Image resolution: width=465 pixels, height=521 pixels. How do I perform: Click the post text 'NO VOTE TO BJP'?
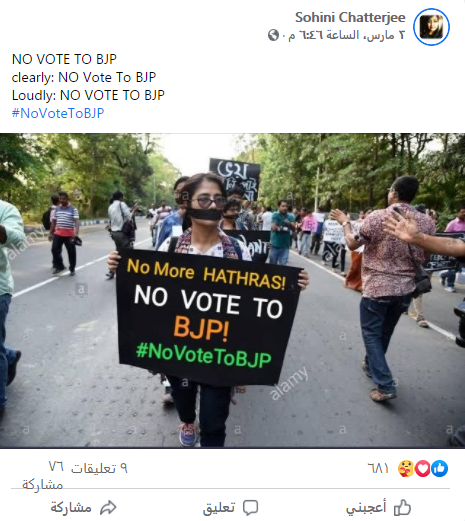pyautogui.click(x=64, y=59)
